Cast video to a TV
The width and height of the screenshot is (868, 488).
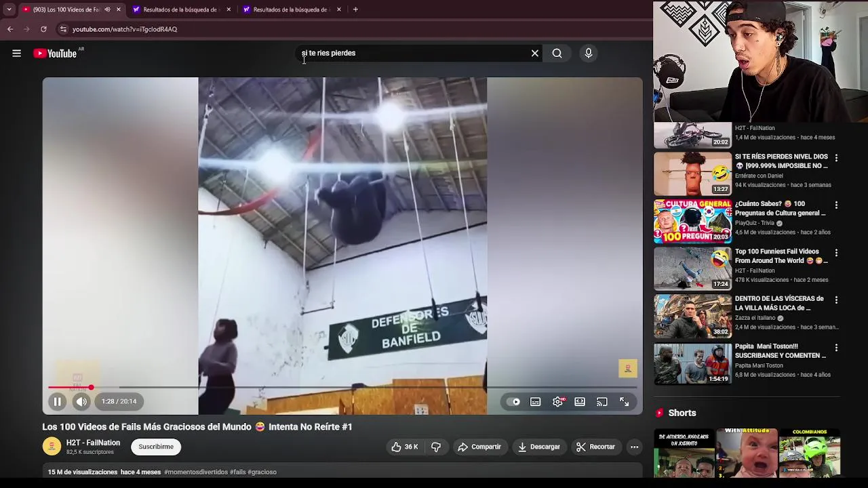click(x=602, y=402)
